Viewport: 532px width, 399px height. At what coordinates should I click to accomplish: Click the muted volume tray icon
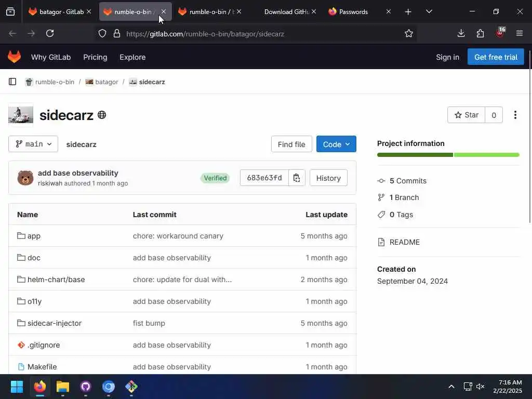[480, 387]
